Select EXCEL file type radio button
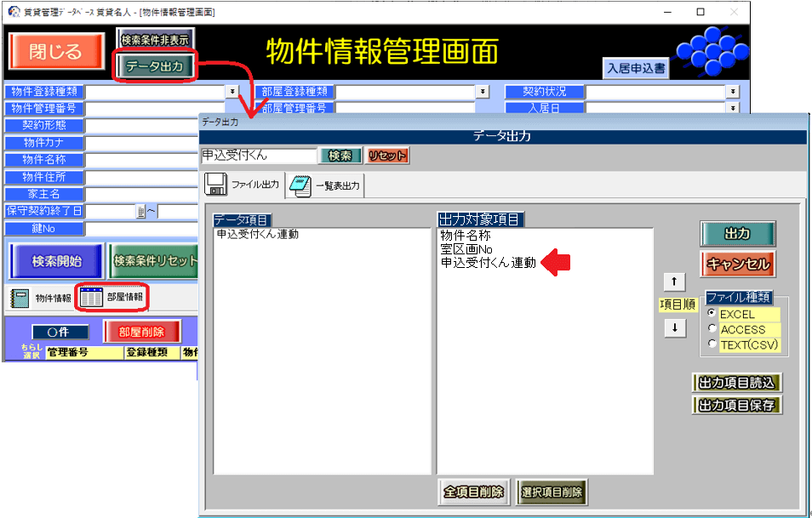This screenshot has width=812, height=518. click(712, 314)
